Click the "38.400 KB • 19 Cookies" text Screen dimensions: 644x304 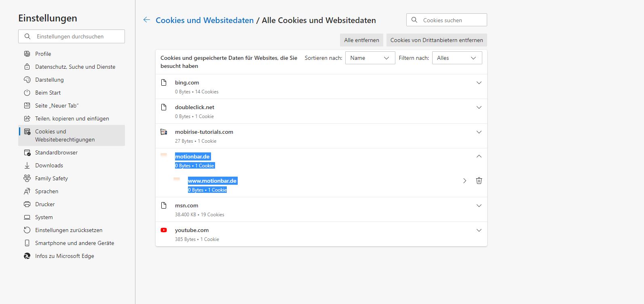coord(199,215)
